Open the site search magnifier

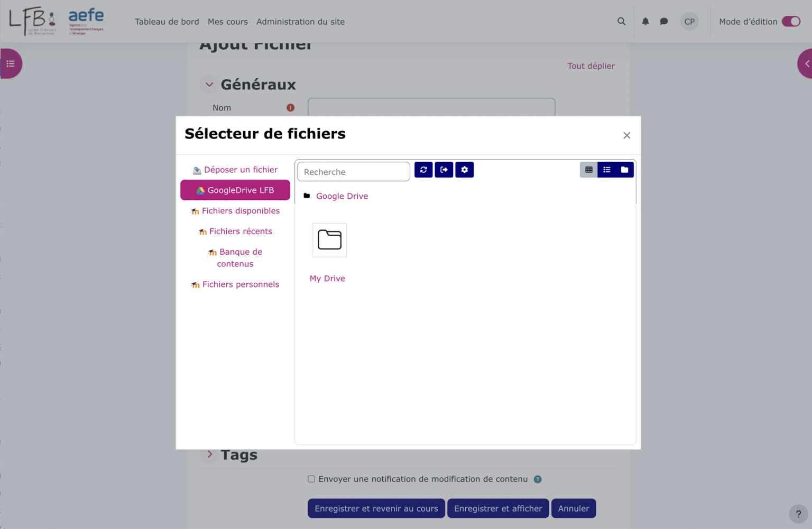621,22
